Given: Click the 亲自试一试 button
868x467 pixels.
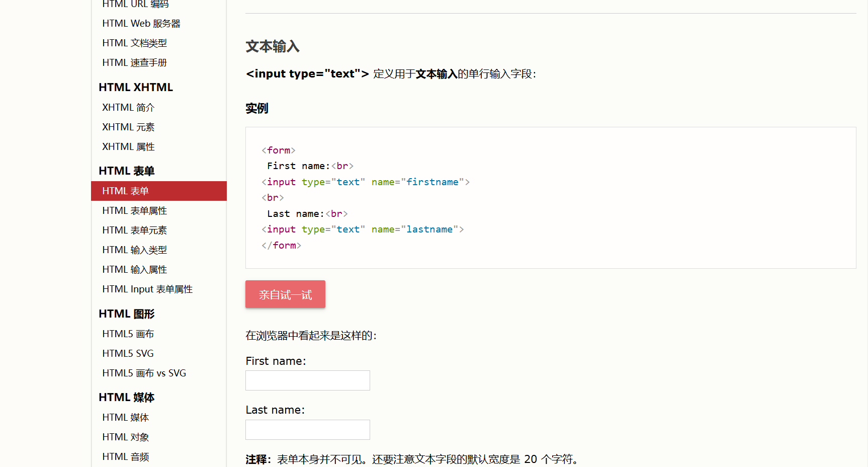Looking at the screenshot, I should pyautogui.click(x=285, y=294).
